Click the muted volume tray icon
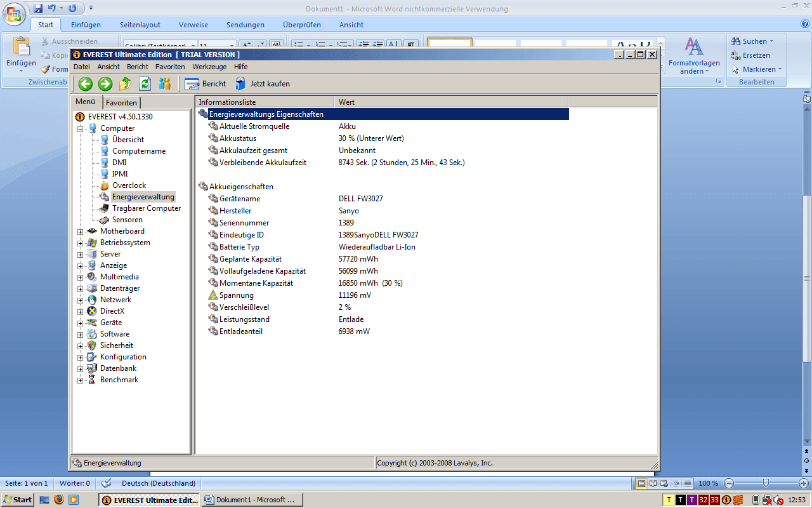 [778, 500]
